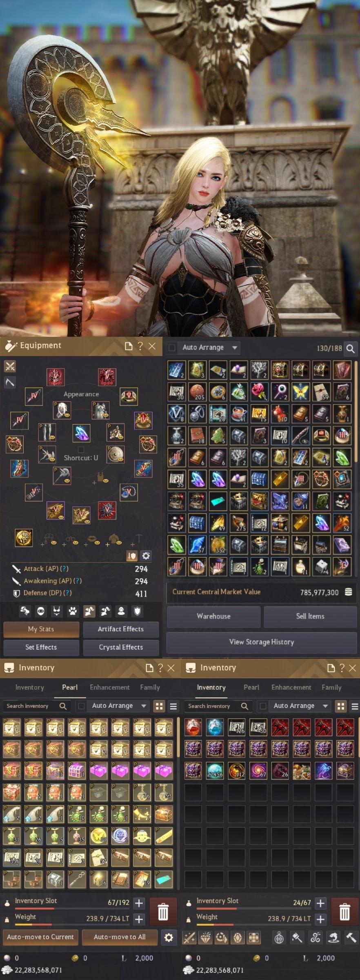
Task: Click the crossed swords icon in Equipment panel
Action: pos(10,366)
